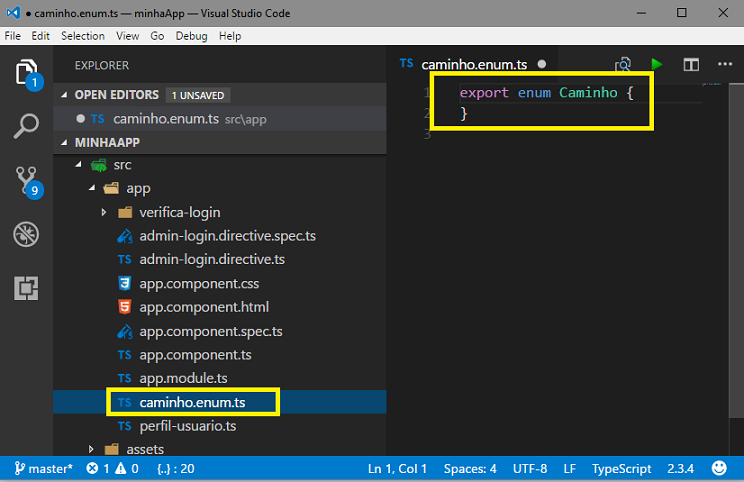This screenshot has height=482, width=744.
Task: Click the HTML5 icon of app.component.html
Action: [124, 307]
